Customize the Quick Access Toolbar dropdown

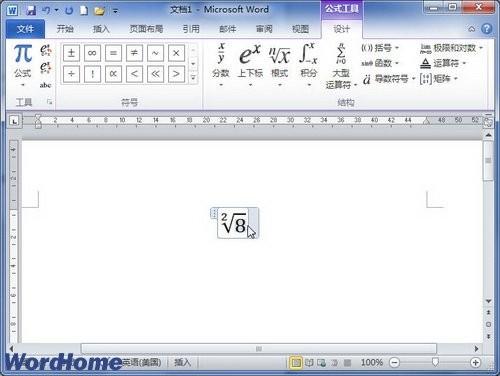point(115,11)
